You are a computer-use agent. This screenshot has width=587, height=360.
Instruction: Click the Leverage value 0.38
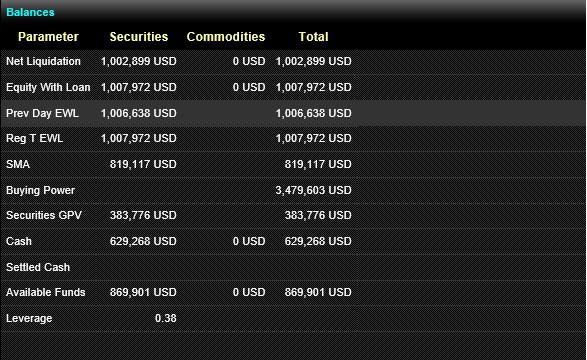pyautogui.click(x=165, y=318)
